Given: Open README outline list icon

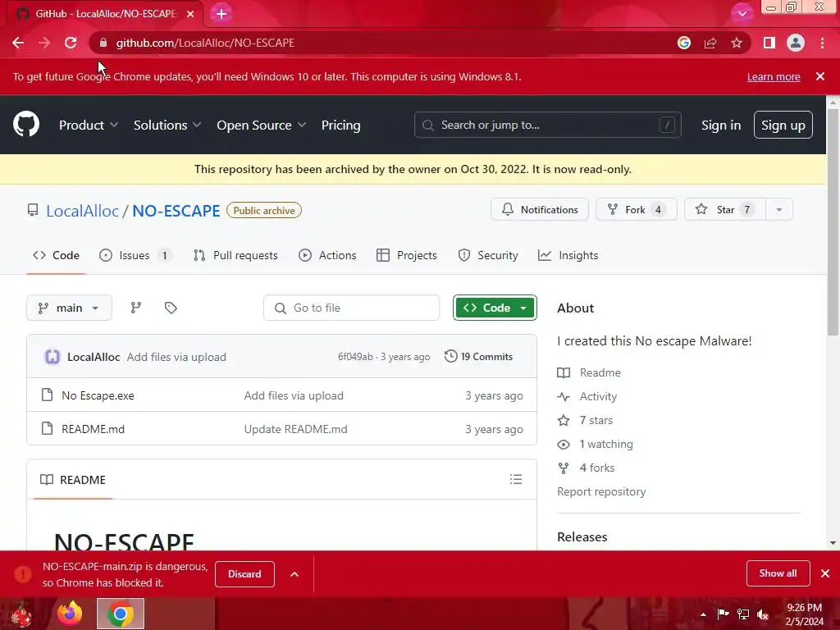Looking at the screenshot, I should click(516, 479).
